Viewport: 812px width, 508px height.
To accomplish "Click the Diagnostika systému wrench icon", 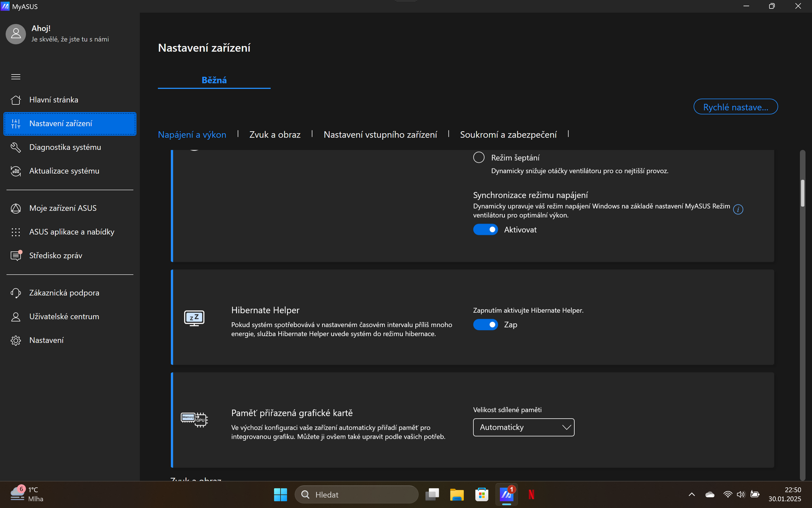I will click(16, 147).
